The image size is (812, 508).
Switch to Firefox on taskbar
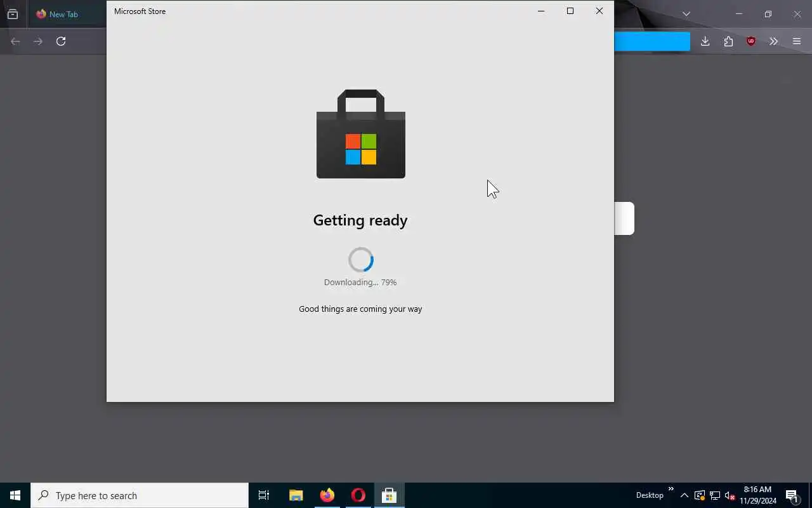point(327,495)
